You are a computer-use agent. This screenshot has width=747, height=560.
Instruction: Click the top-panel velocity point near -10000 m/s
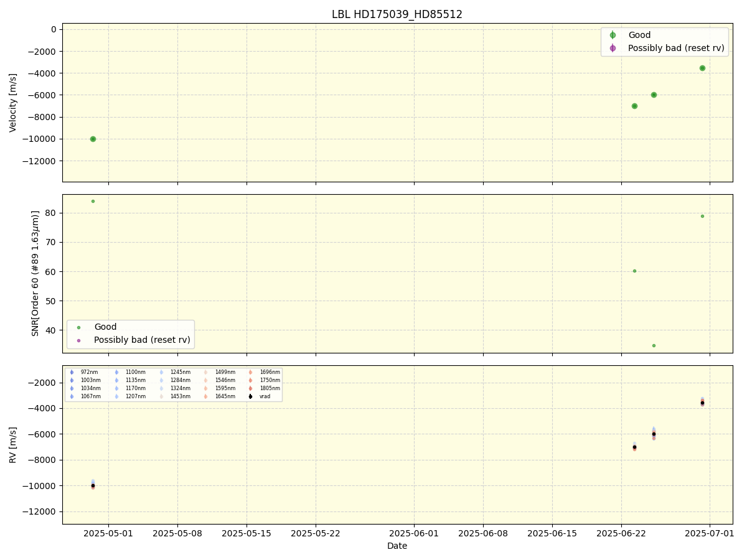[x=93, y=139]
